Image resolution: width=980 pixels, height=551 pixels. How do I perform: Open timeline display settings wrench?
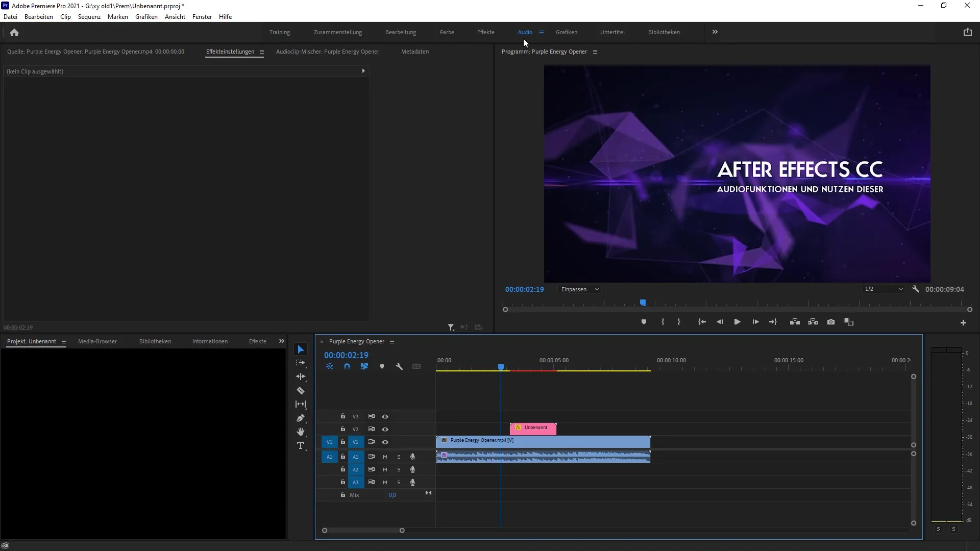(x=399, y=367)
